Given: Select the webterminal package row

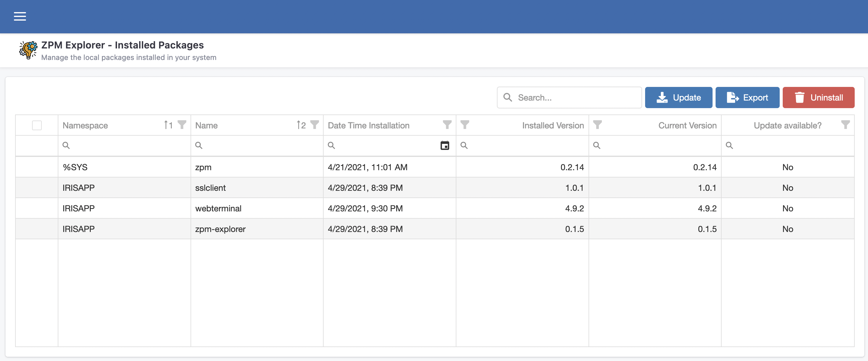Looking at the screenshot, I should click(218, 208).
